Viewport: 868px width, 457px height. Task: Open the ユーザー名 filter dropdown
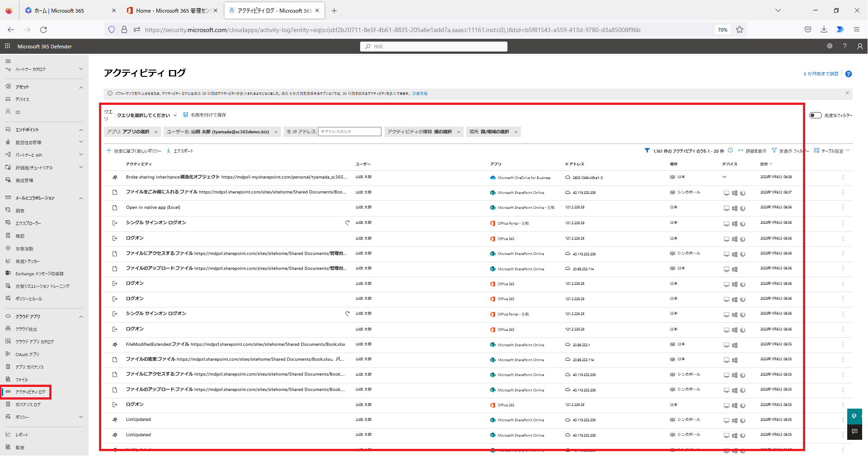click(x=222, y=132)
